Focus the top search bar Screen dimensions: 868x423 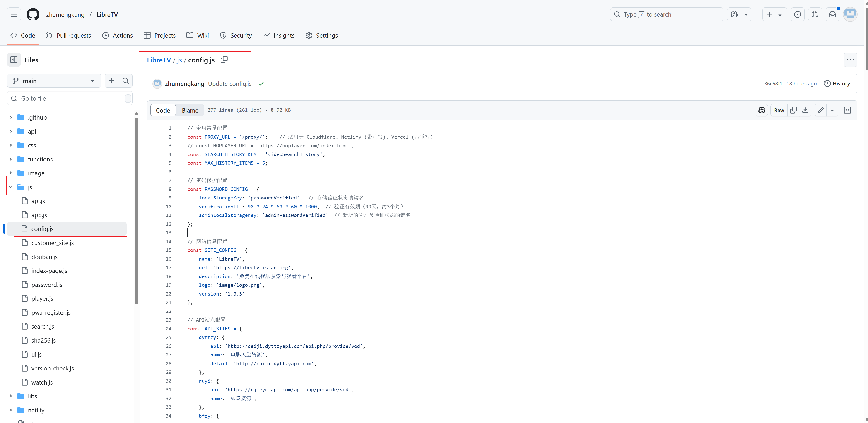(x=666, y=14)
